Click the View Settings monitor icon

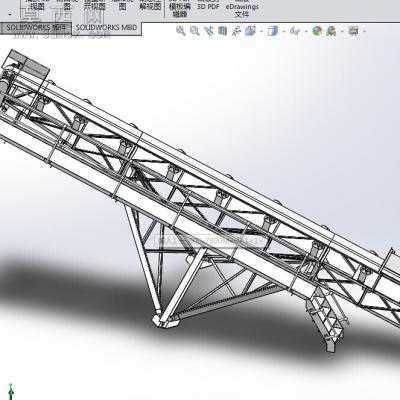click(354, 31)
